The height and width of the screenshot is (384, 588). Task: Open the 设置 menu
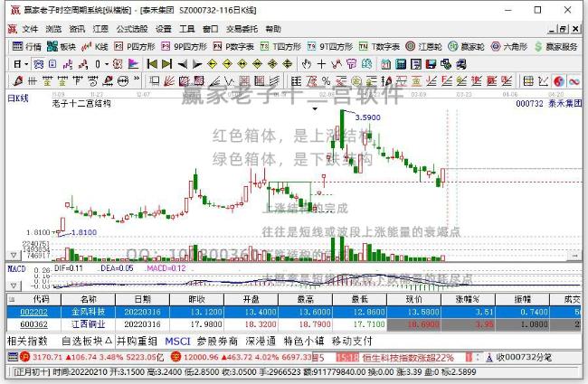(164, 29)
